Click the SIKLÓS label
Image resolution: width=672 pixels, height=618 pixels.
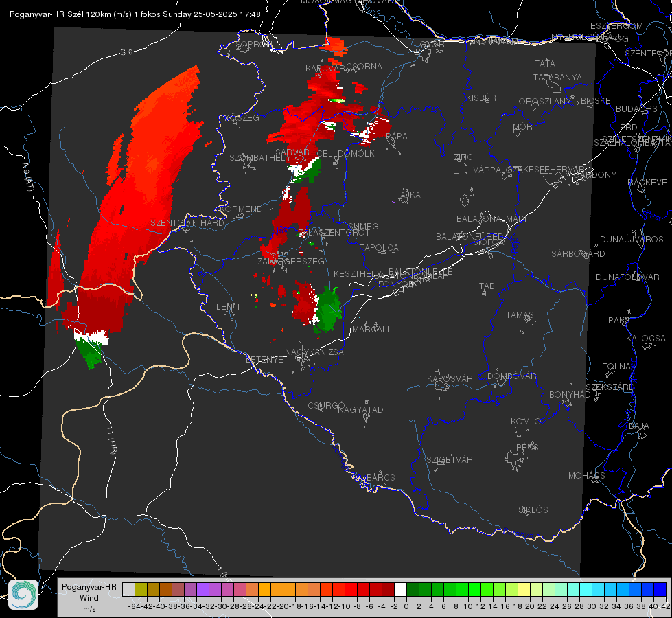click(533, 510)
